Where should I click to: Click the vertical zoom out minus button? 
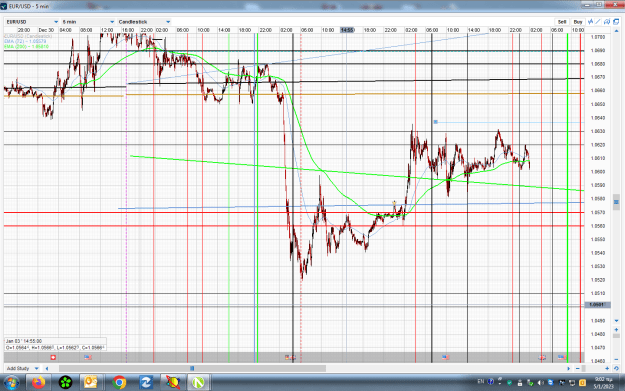pos(616,360)
